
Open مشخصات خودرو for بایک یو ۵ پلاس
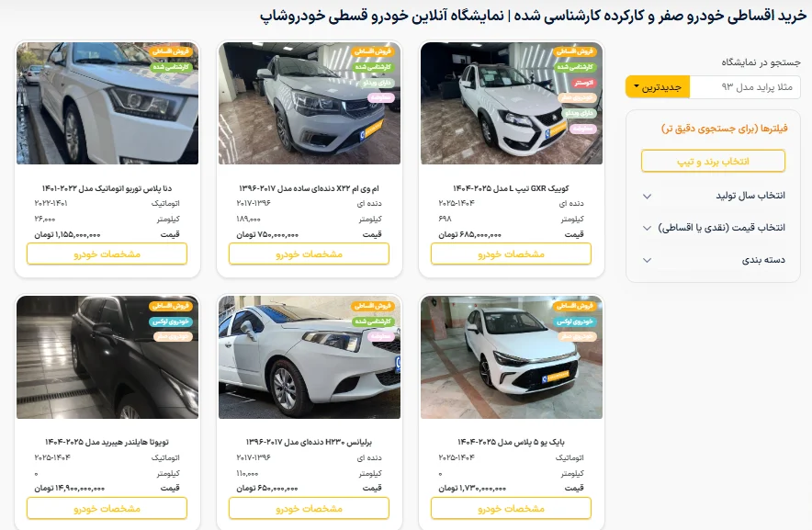pyautogui.click(x=511, y=508)
